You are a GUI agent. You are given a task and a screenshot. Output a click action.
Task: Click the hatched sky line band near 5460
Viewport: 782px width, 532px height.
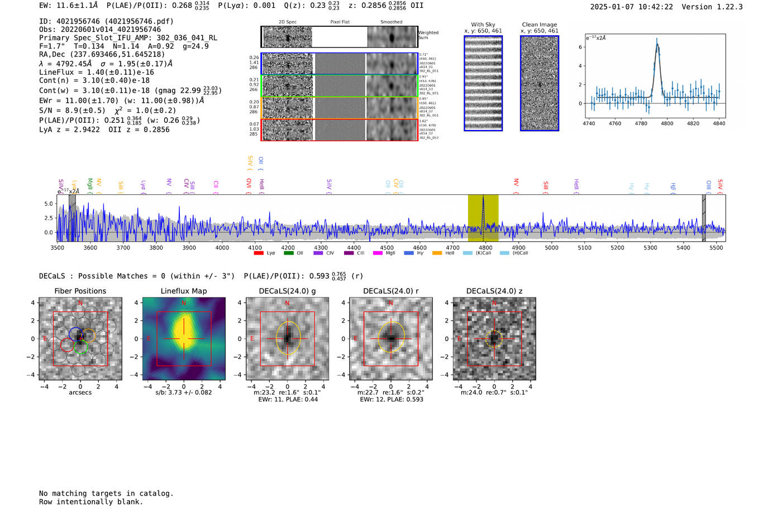pyautogui.click(x=704, y=218)
